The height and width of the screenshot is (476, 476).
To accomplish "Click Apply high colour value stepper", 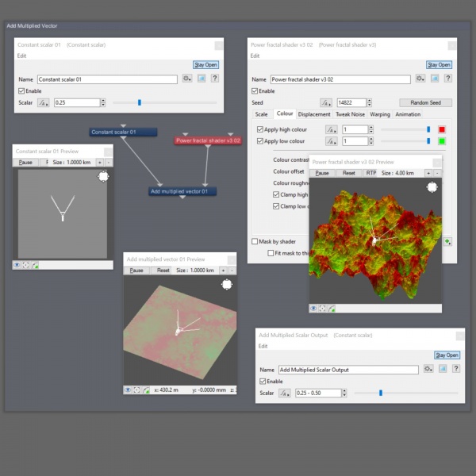I will click(x=371, y=130).
